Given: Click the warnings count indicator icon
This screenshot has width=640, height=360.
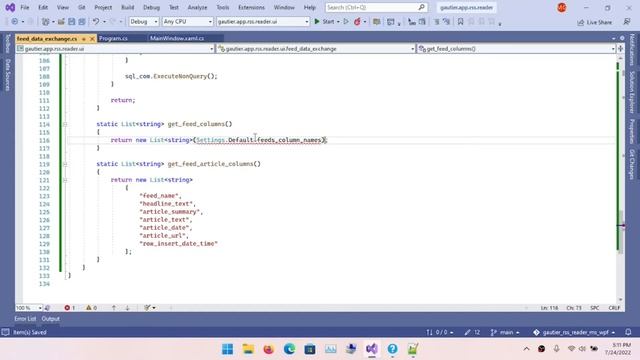Looking at the screenshot, I should (x=91, y=308).
